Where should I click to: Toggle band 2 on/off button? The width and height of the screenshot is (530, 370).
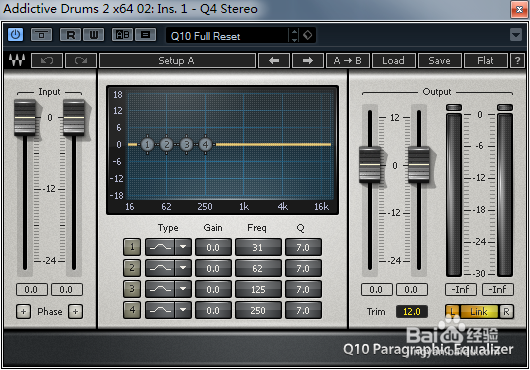click(x=132, y=268)
